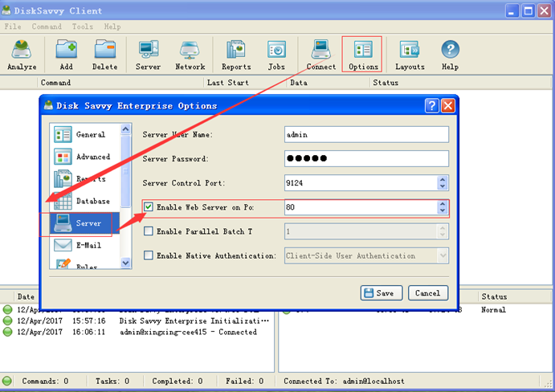Close the Enterprise Options dialog

[447, 105]
